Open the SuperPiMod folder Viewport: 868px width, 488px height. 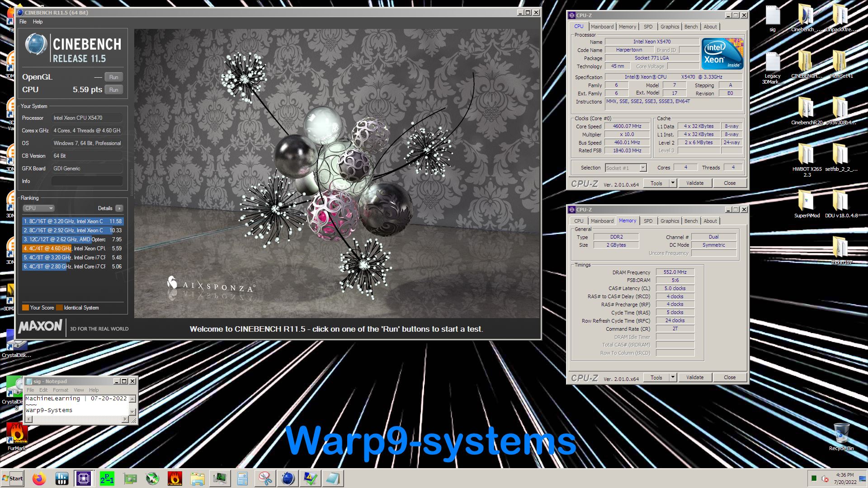[x=807, y=204]
